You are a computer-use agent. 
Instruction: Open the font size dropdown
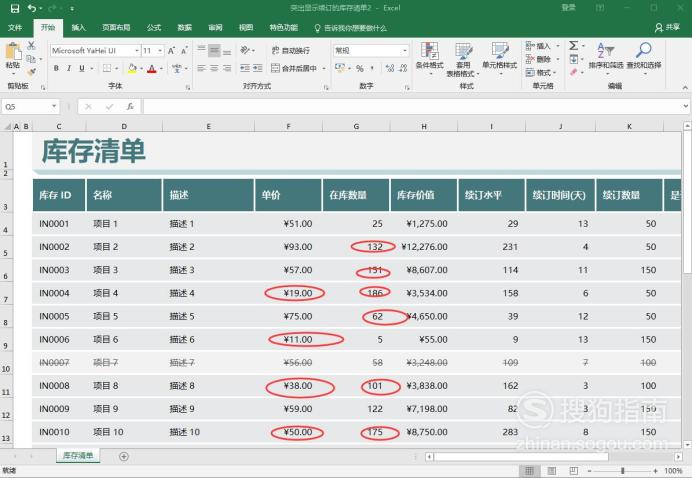click(160, 51)
